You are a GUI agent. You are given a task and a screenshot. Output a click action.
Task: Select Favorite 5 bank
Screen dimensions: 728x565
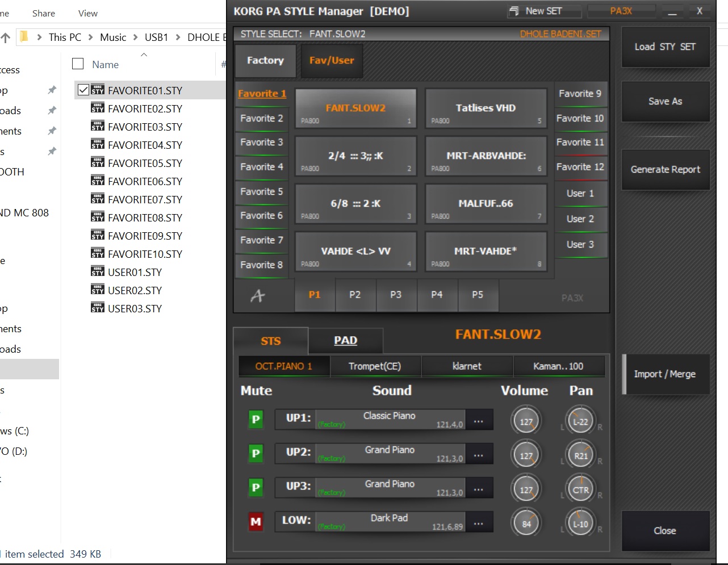(x=262, y=192)
